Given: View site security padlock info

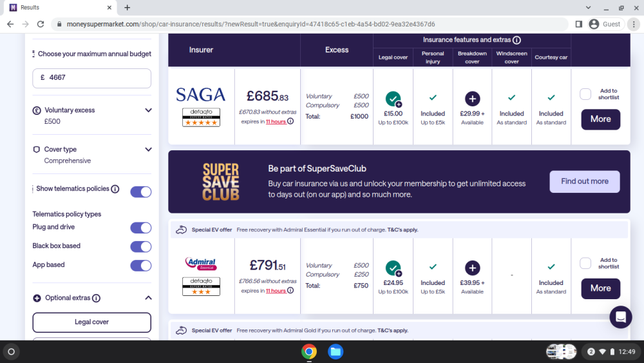Looking at the screenshot, I should coord(59,25).
